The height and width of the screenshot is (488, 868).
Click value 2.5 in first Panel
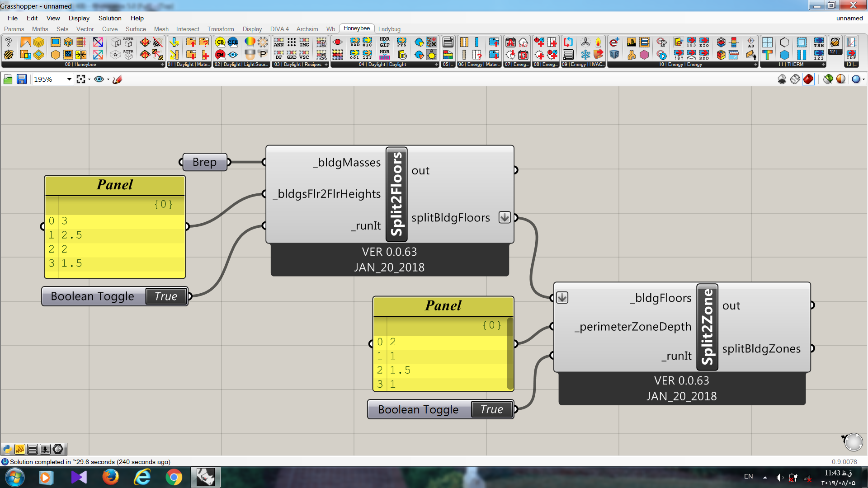coord(71,235)
